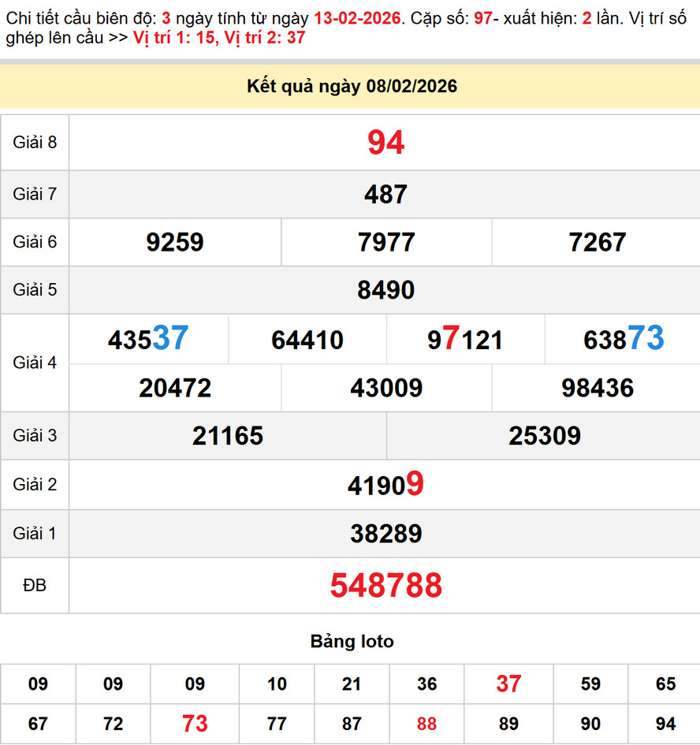Click the Giải 2 result 41909

point(385,485)
